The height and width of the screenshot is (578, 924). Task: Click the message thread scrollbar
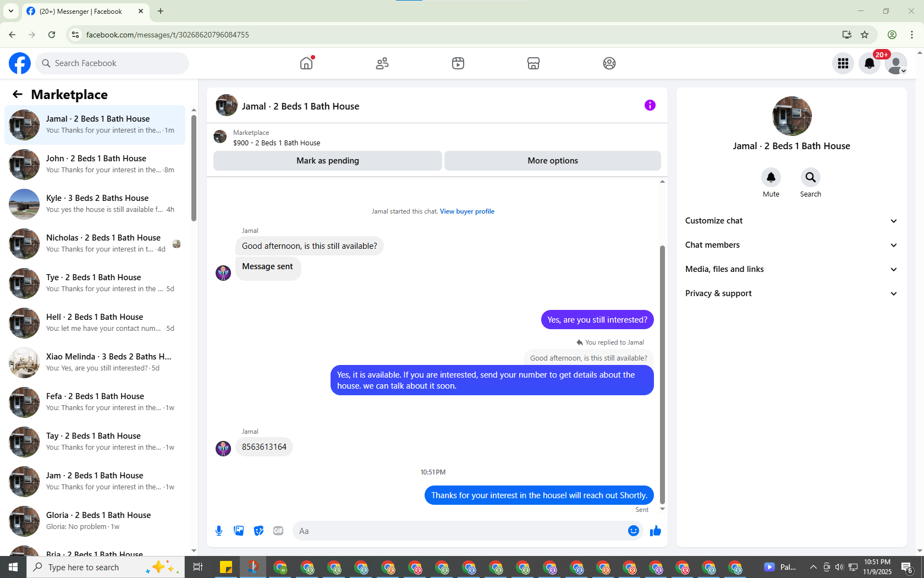(x=662, y=374)
